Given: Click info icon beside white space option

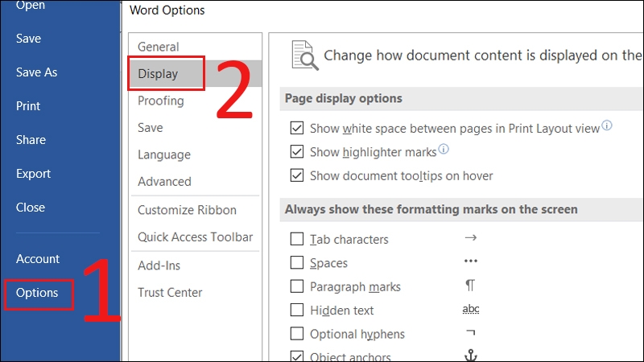Looking at the screenshot, I should pos(607,126).
